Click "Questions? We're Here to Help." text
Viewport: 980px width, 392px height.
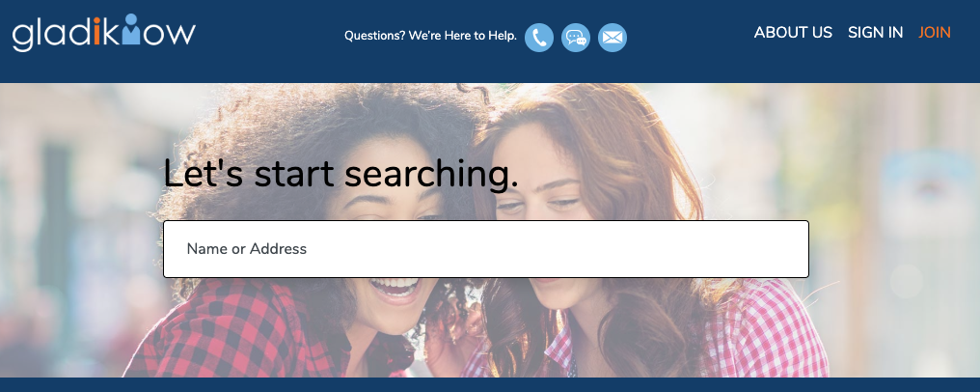[x=430, y=36]
